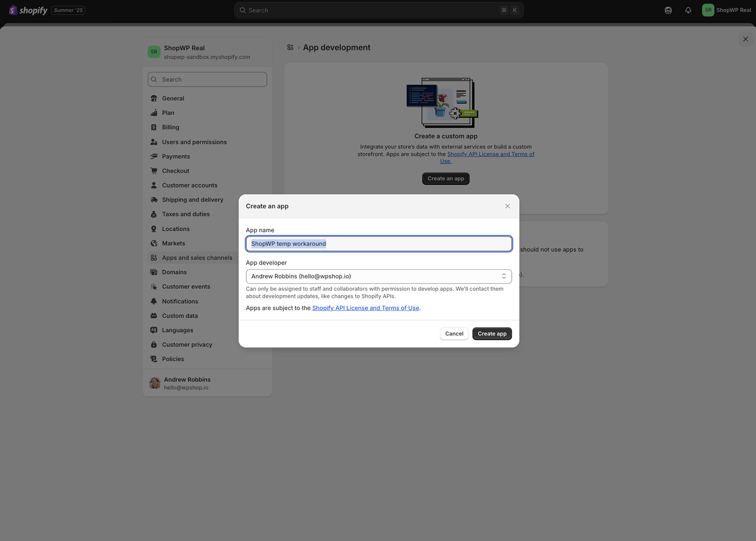The image size is (756, 541).
Task: Click the Payments icon in sidebar
Action: 154,156
